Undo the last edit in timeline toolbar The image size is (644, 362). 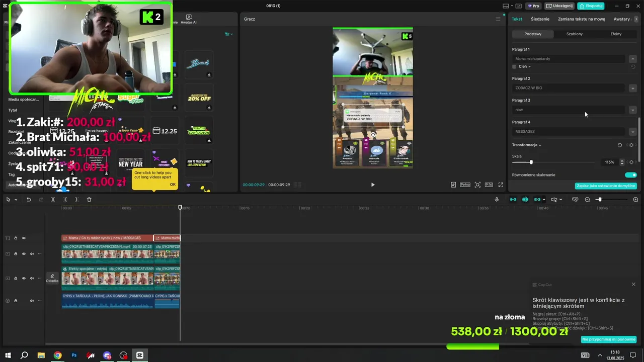tap(29, 200)
